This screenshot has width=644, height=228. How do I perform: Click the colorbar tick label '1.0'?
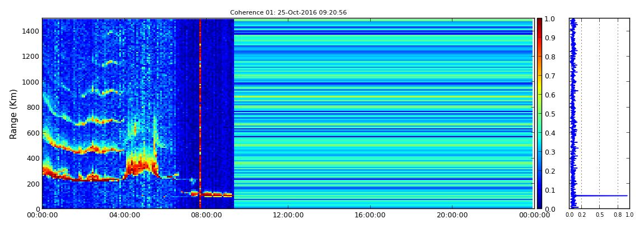550,19
